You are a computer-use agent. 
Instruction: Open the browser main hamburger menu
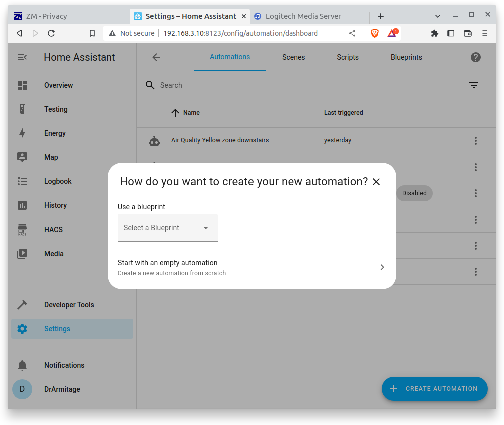485,33
